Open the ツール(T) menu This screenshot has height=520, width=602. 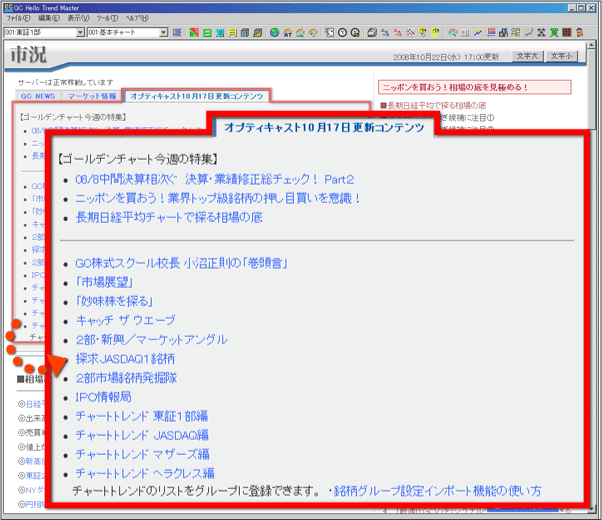(x=107, y=18)
